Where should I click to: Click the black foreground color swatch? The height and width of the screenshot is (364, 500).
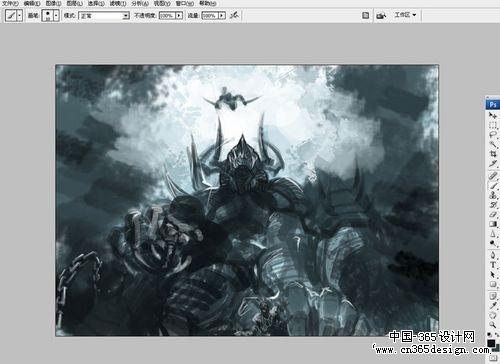pyautogui.click(x=491, y=343)
